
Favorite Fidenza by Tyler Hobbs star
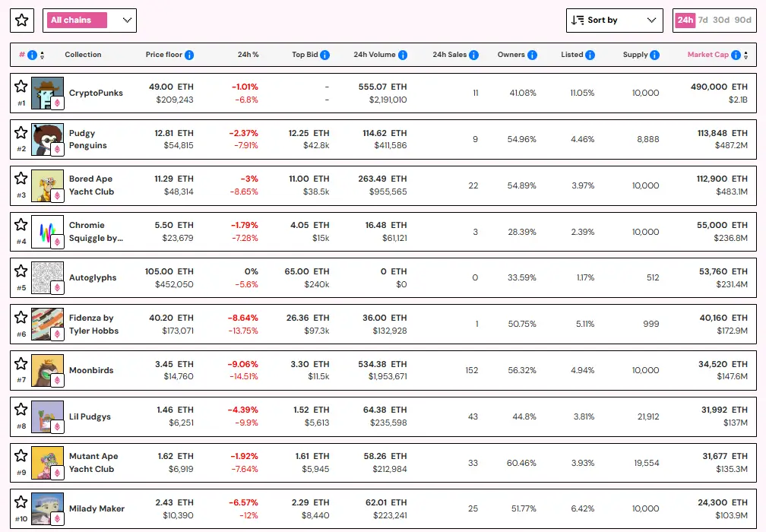pos(21,318)
